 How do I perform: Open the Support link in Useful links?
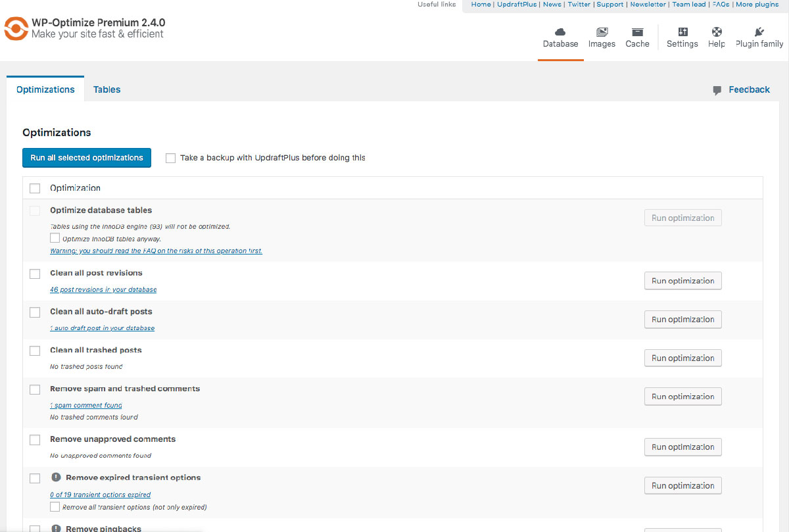coord(610,5)
